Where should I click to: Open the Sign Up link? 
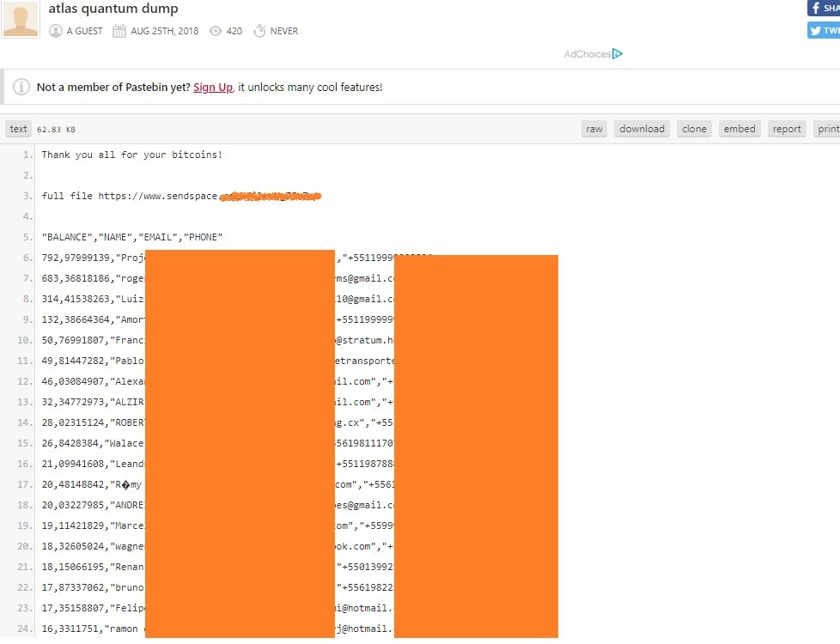coord(213,88)
